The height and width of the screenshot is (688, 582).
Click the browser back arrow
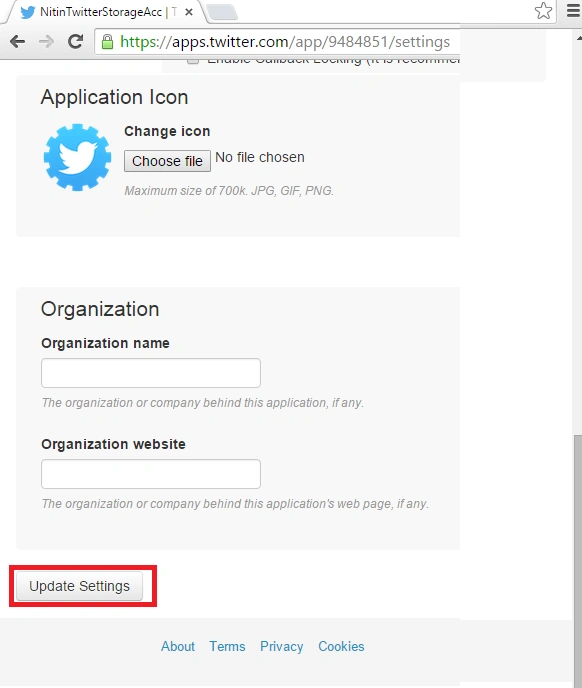(18, 42)
